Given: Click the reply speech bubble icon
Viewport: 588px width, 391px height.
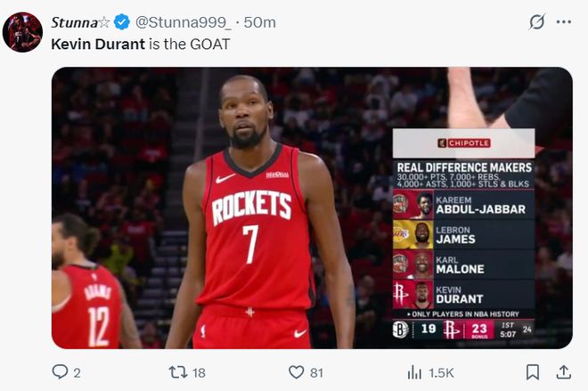Looking at the screenshot, I should (60, 372).
